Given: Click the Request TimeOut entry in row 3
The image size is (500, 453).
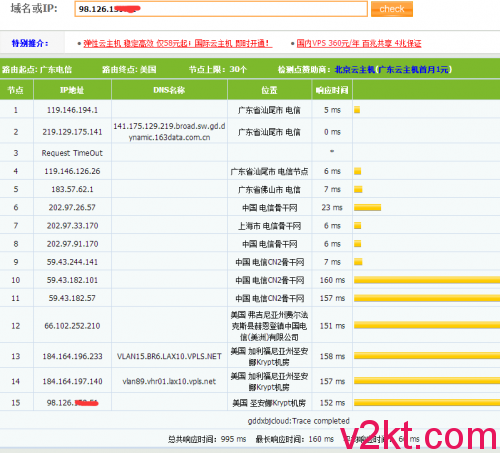Looking at the screenshot, I should (x=72, y=153).
